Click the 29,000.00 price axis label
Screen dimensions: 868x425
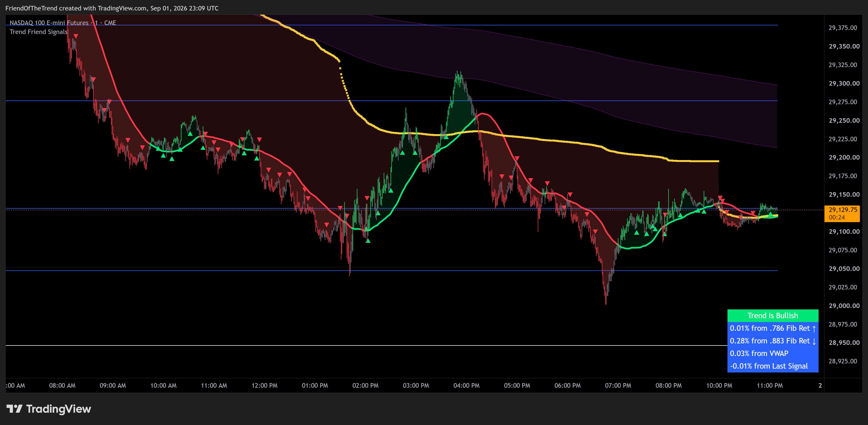pos(844,306)
